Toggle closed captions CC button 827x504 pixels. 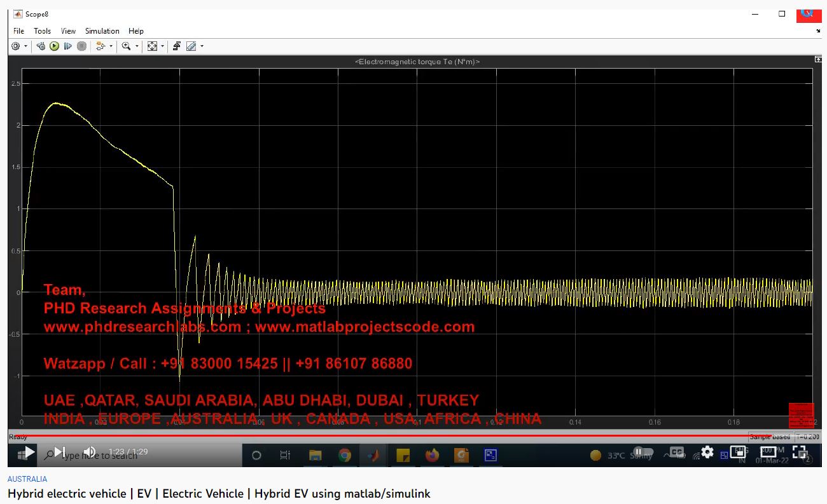[x=677, y=452]
